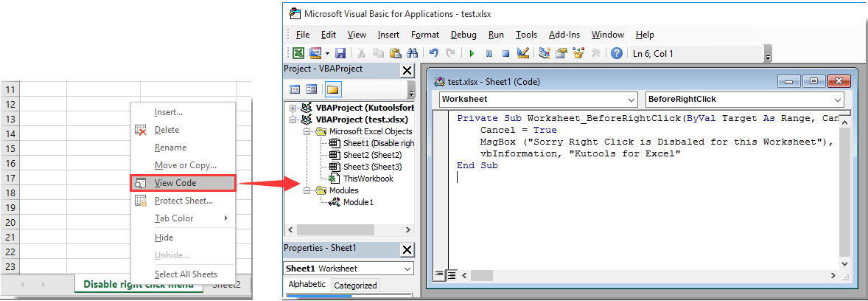Click the Find binoculars icon

click(x=413, y=53)
